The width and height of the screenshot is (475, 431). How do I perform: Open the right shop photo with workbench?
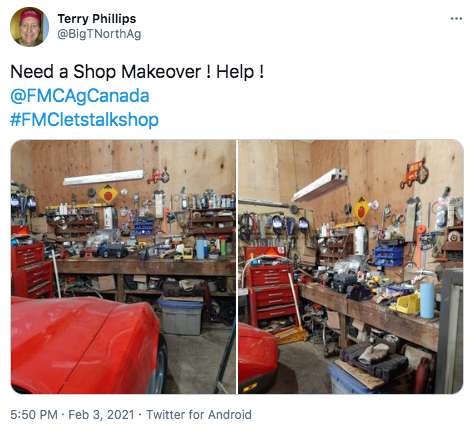[351, 267]
